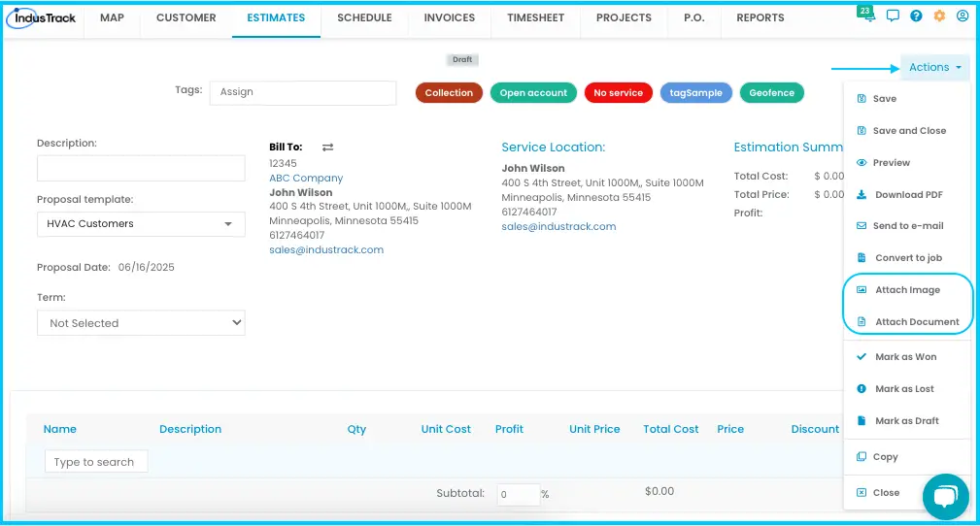Switch to the SCHEDULE tab

[x=364, y=18]
